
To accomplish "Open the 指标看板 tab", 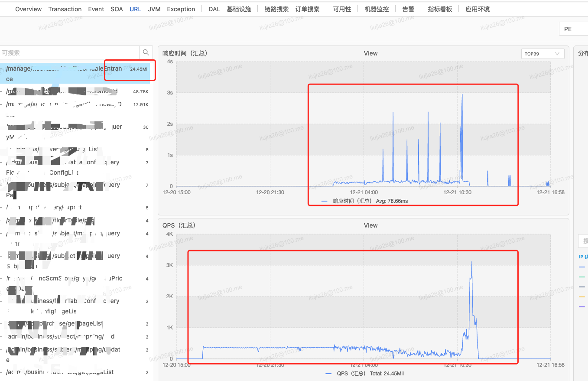I will click(440, 9).
